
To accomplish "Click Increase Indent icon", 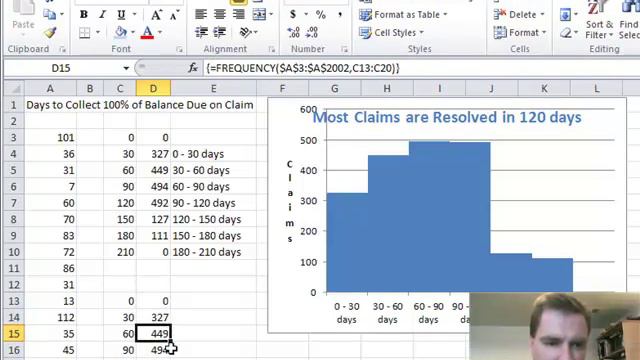I will point(220,32).
